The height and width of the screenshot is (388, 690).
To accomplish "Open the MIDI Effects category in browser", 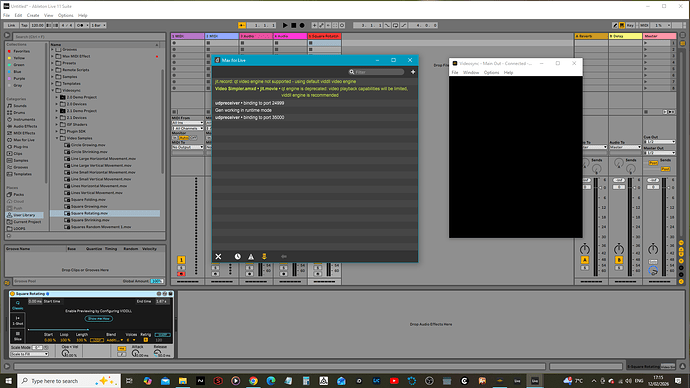I will tap(24, 133).
